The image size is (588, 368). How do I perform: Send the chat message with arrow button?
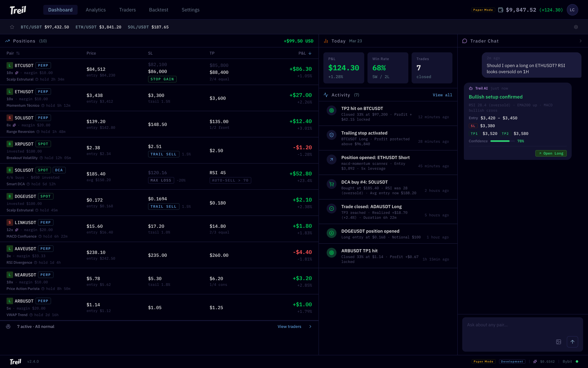(572, 342)
